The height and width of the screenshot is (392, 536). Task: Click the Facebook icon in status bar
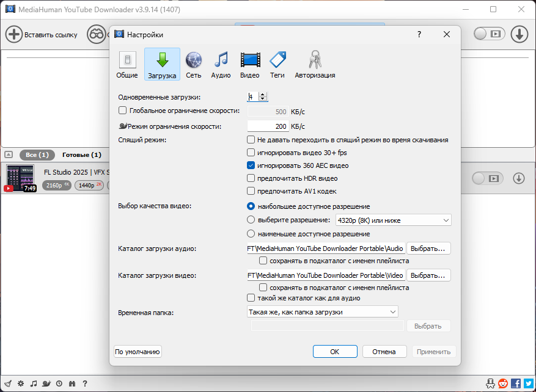pos(515,383)
